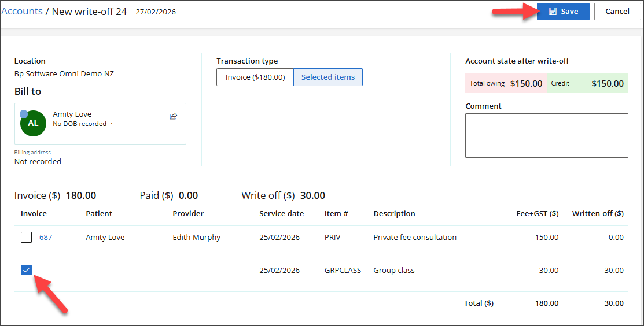The width and height of the screenshot is (644, 326).
Task: Click the AL patient avatar
Action: (33, 123)
